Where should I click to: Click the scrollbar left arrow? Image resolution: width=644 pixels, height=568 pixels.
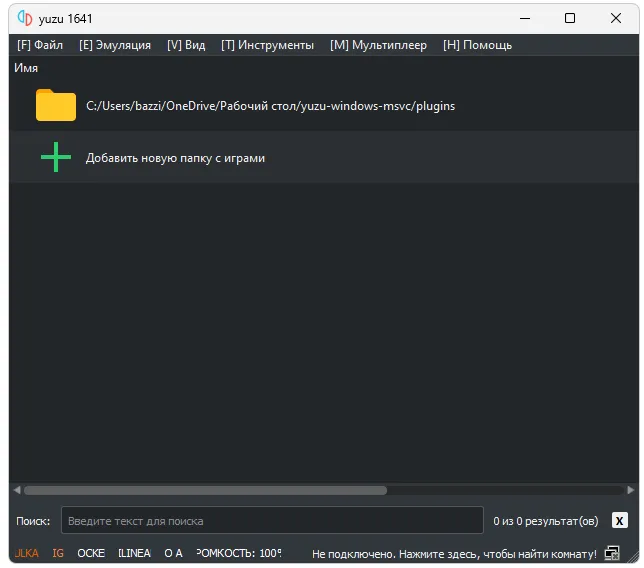coord(17,490)
